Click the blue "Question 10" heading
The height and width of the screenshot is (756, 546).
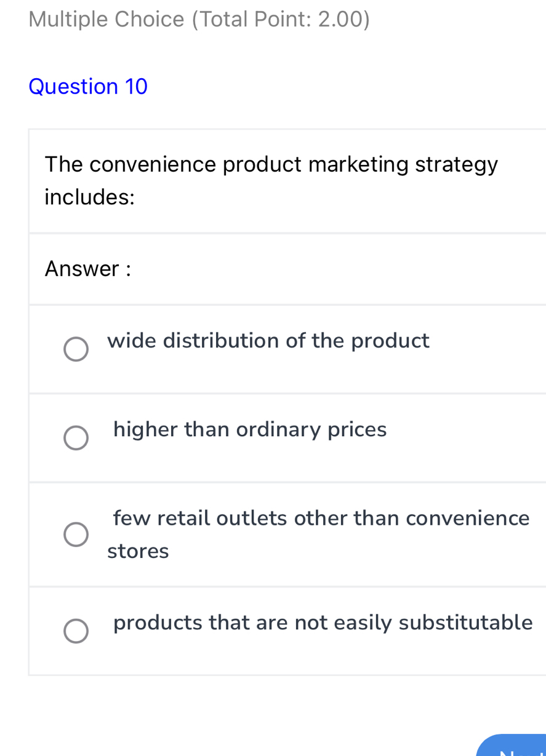(x=88, y=87)
